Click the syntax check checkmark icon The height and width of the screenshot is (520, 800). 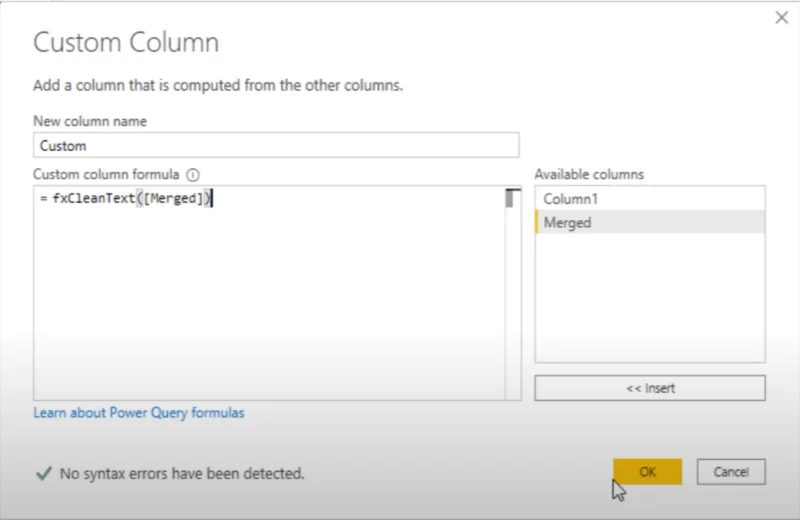[x=44, y=473]
